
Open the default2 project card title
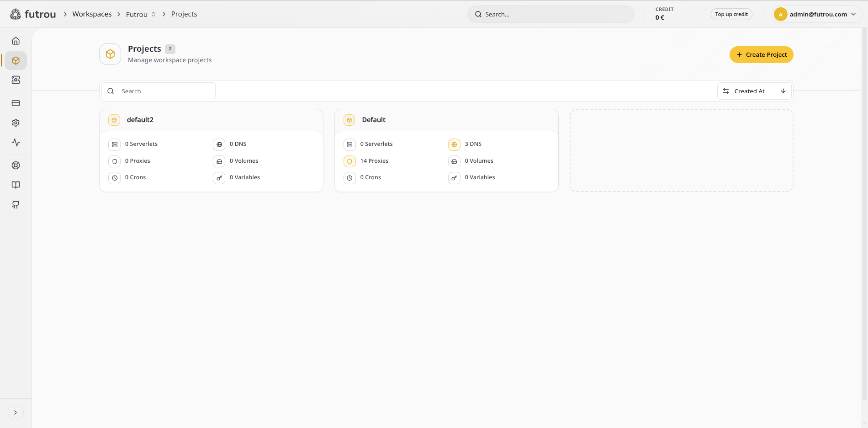(x=140, y=120)
